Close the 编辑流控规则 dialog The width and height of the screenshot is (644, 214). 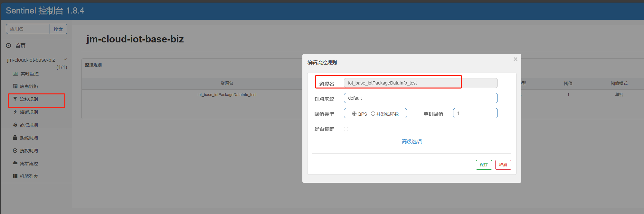coord(516,59)
